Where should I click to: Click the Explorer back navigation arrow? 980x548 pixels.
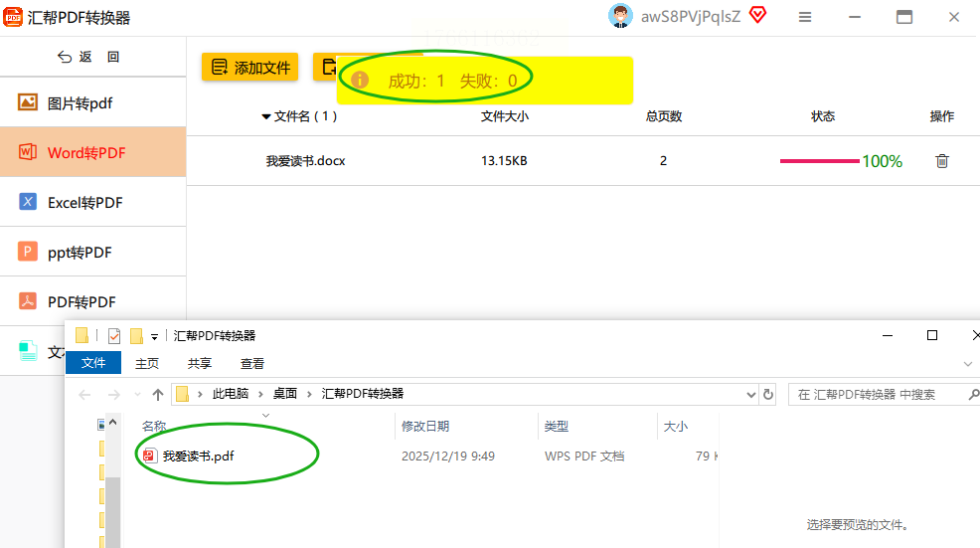pyautogui.click(x=85, y=395)
